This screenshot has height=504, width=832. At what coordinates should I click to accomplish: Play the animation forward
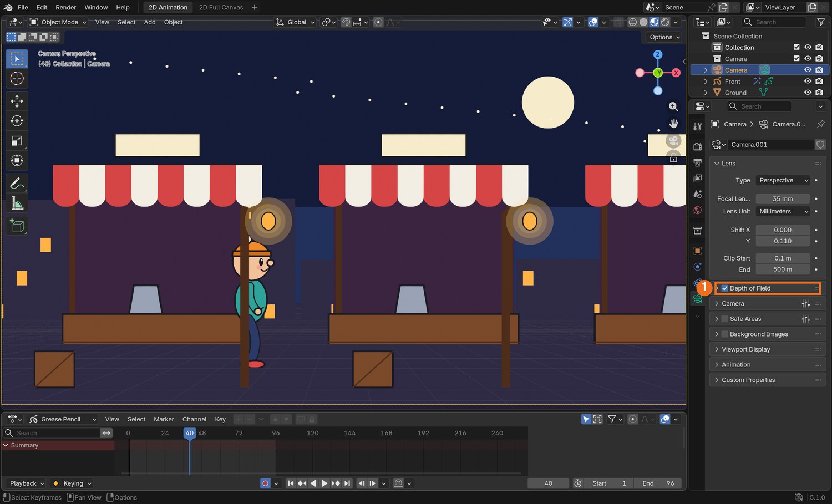click(324, 483)
